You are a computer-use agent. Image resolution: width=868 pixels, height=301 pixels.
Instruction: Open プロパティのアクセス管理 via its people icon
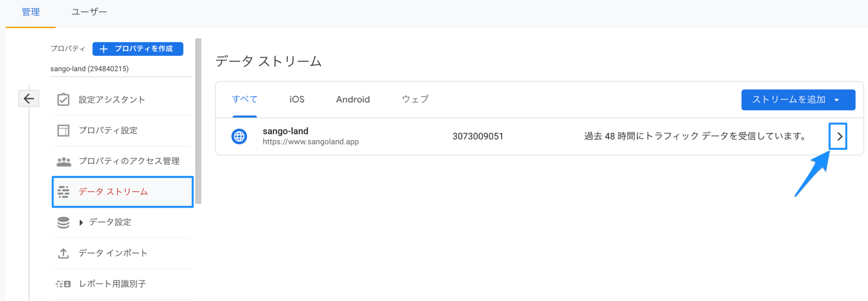click(63, 161)
